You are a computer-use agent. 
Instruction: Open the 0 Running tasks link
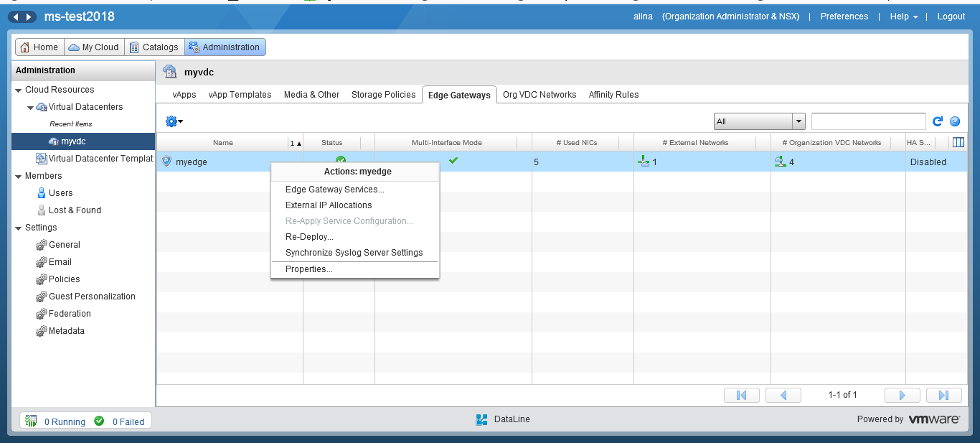(65, 422)
